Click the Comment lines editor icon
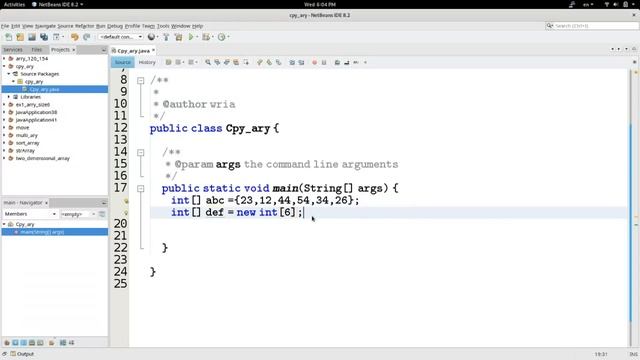The image size is (640, 360). pos(337,62)
